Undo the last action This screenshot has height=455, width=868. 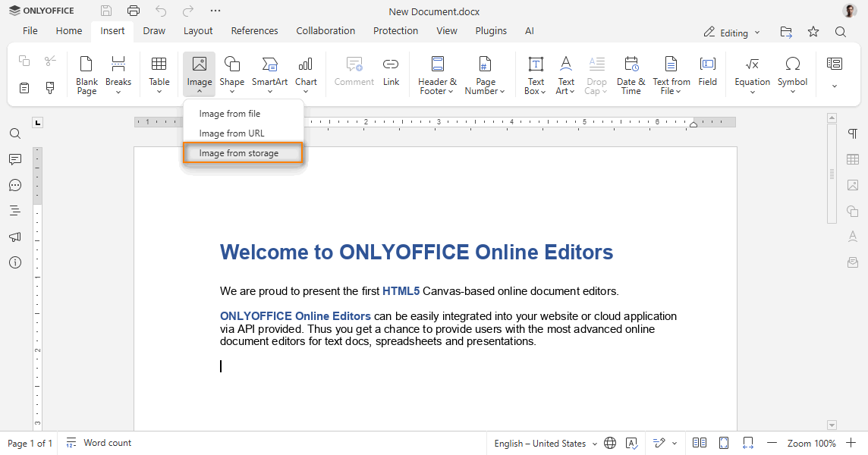point(161,11)
